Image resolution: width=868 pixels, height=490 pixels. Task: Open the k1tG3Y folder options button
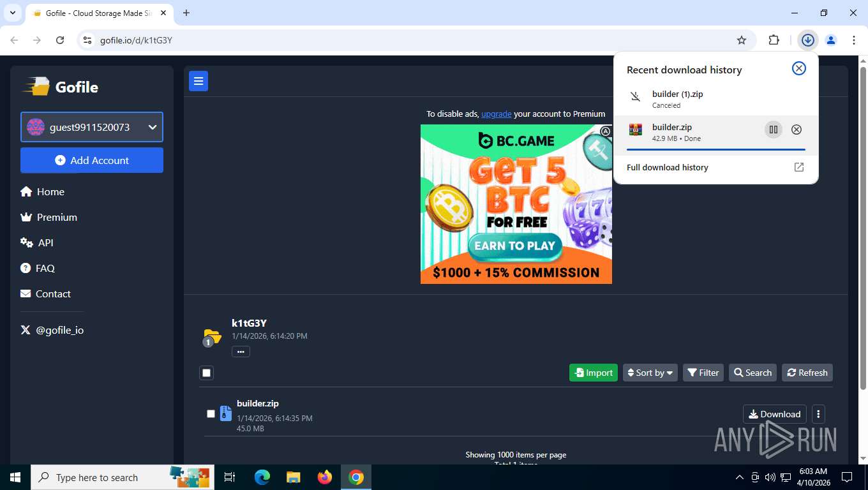point(241,352)
